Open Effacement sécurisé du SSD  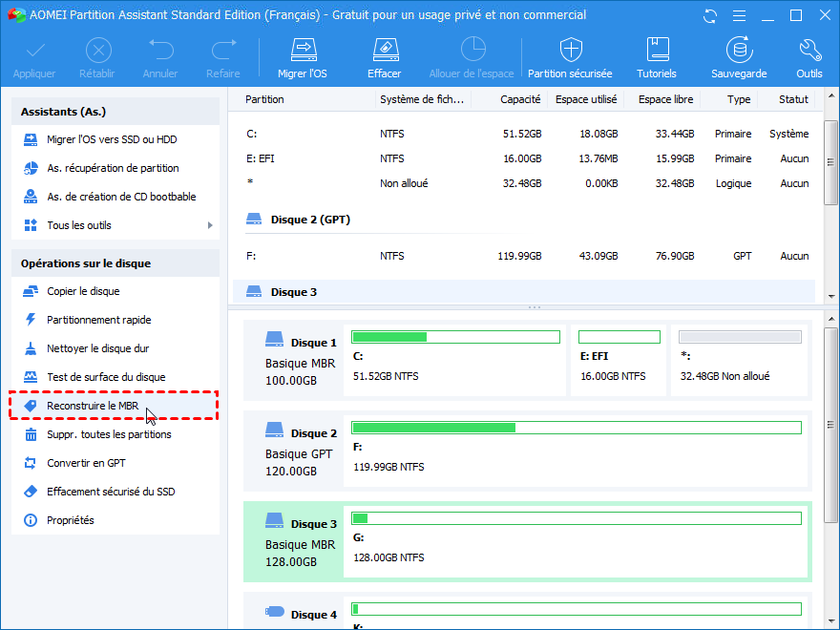(115, 492)
